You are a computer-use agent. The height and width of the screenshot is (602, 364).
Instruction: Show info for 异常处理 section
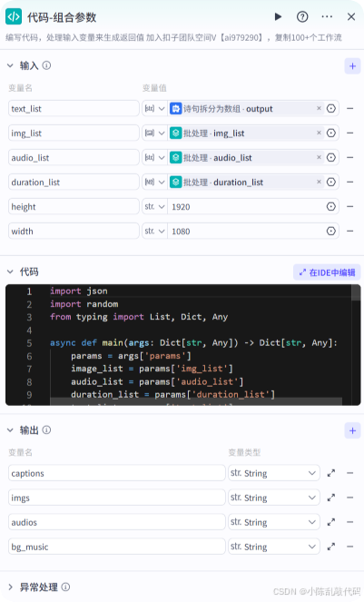pyautogui.click(x=65, y=587)
